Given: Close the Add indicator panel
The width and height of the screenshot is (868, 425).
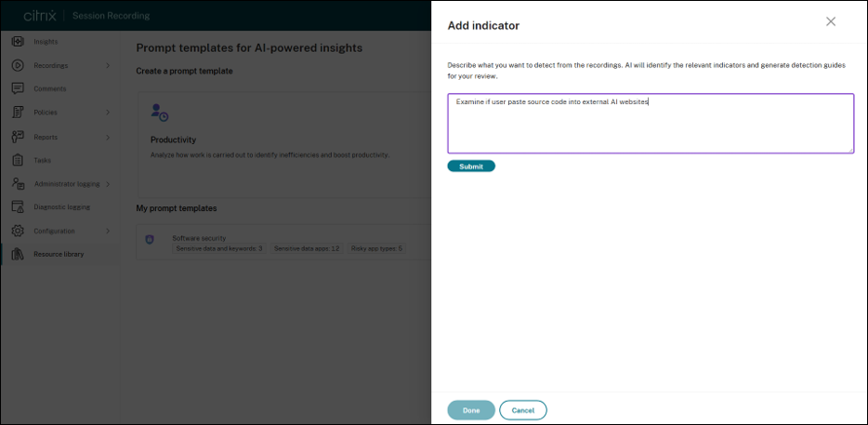Looking at the screenshot, I should 830,21.
